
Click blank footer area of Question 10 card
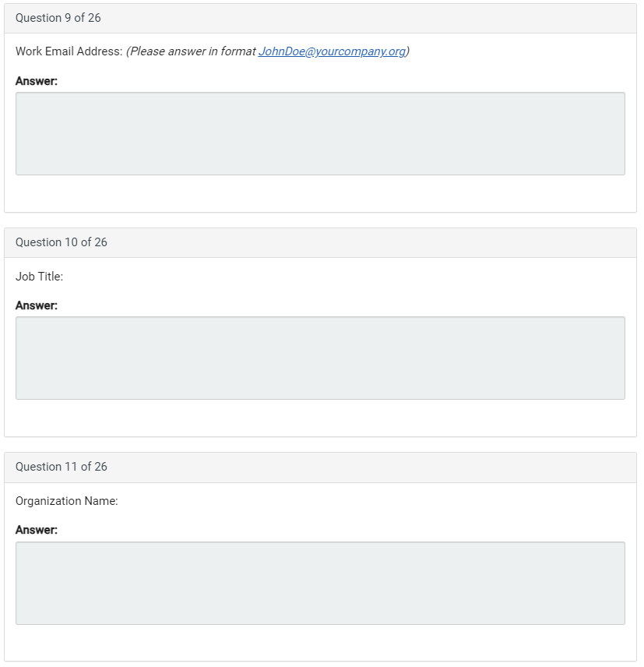coord(320,418)
